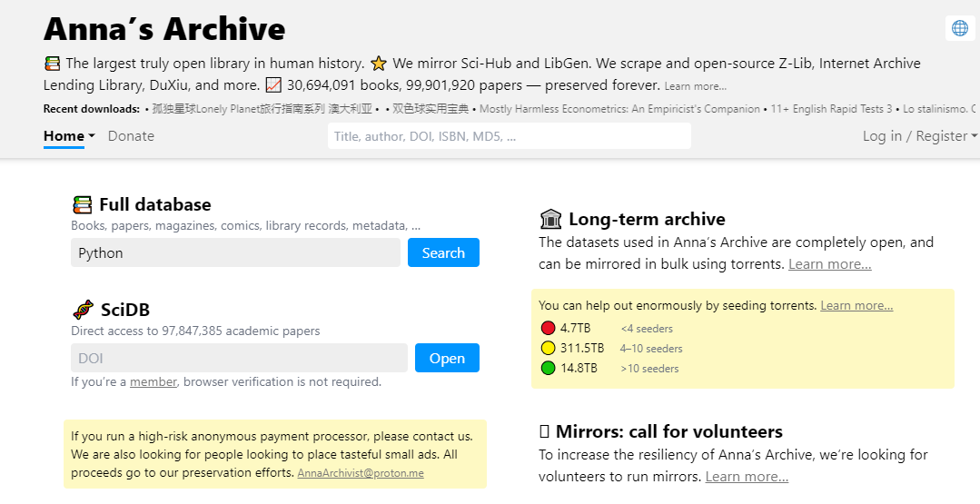This screenshot has height=504, width=980.
Task: Focus the DOI input field
Action: [x=239, y=358]
